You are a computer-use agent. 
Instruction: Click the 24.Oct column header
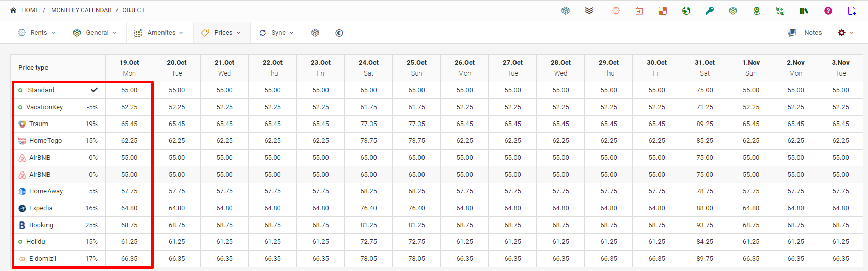point(368,68)
